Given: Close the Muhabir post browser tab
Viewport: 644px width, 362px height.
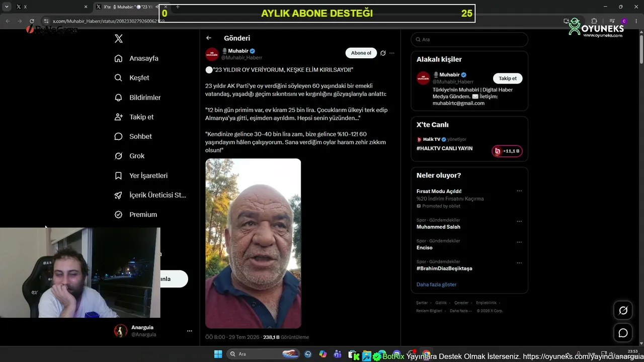Looking at the screenshot, I should pyautogui.click(x=166, y=7).
